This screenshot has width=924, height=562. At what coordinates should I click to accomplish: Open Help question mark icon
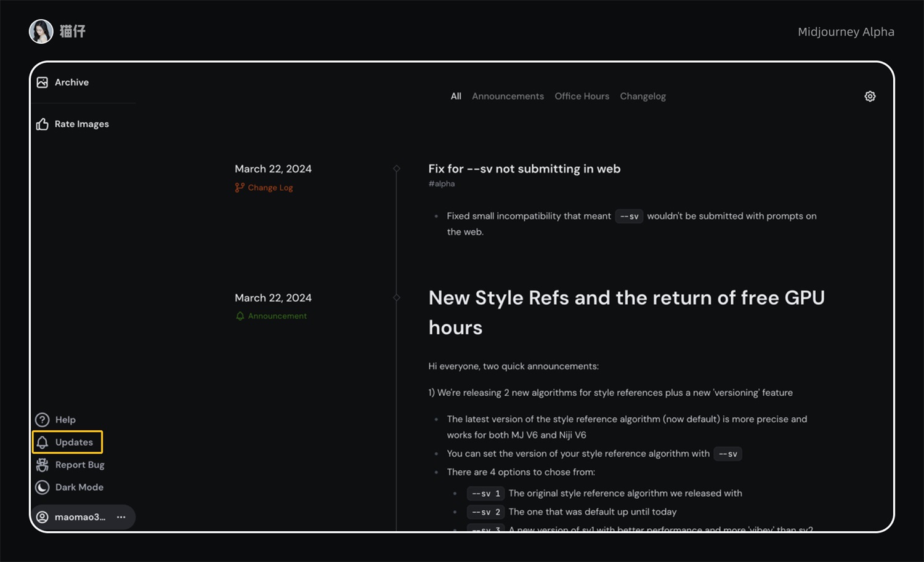click(42, 420)
